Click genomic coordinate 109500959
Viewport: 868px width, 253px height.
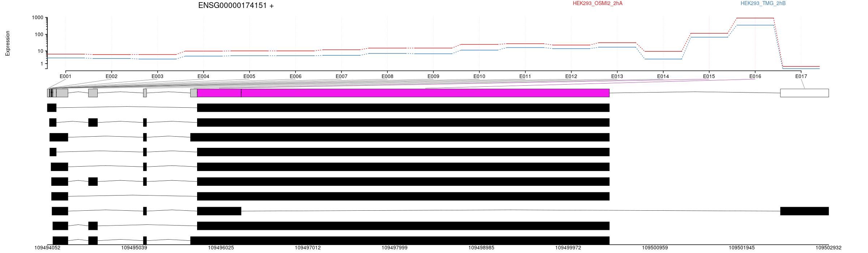pos(655,248)
